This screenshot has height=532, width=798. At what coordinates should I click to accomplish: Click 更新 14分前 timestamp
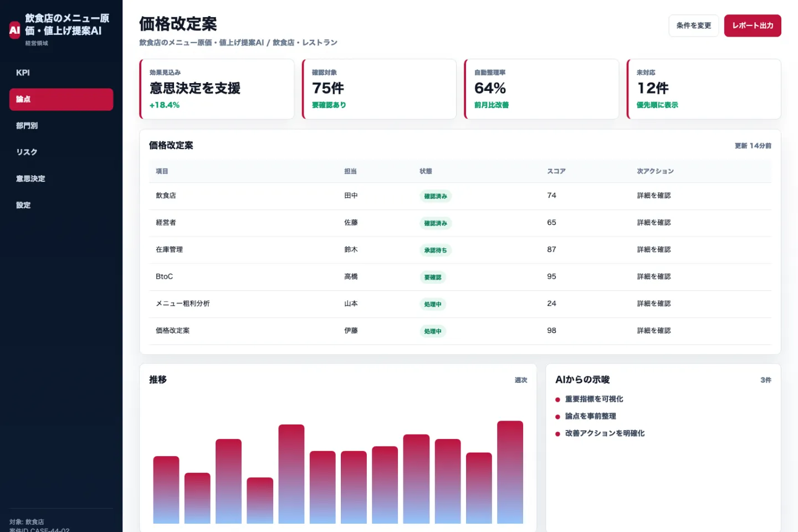[x=753, y=146]
